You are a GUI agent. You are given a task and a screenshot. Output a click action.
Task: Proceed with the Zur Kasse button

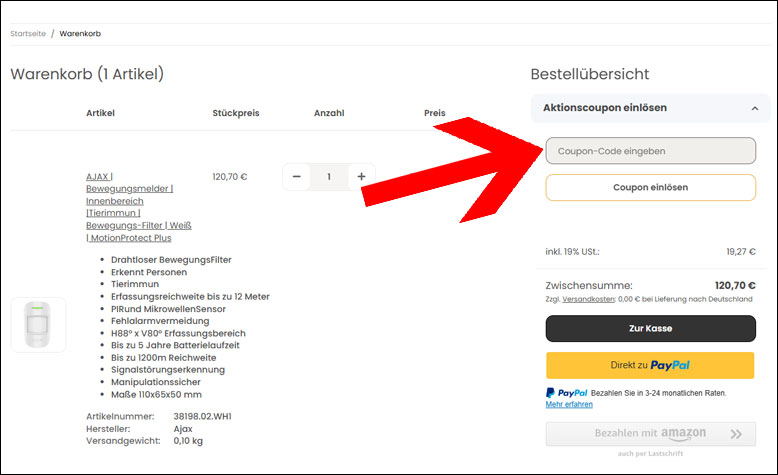[650, 329]
